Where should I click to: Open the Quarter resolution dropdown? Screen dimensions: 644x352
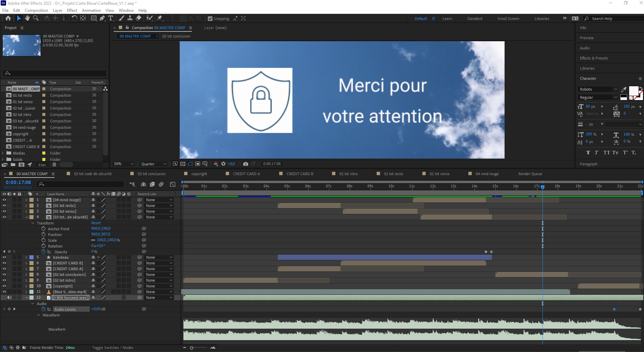(x=153, y=164)
